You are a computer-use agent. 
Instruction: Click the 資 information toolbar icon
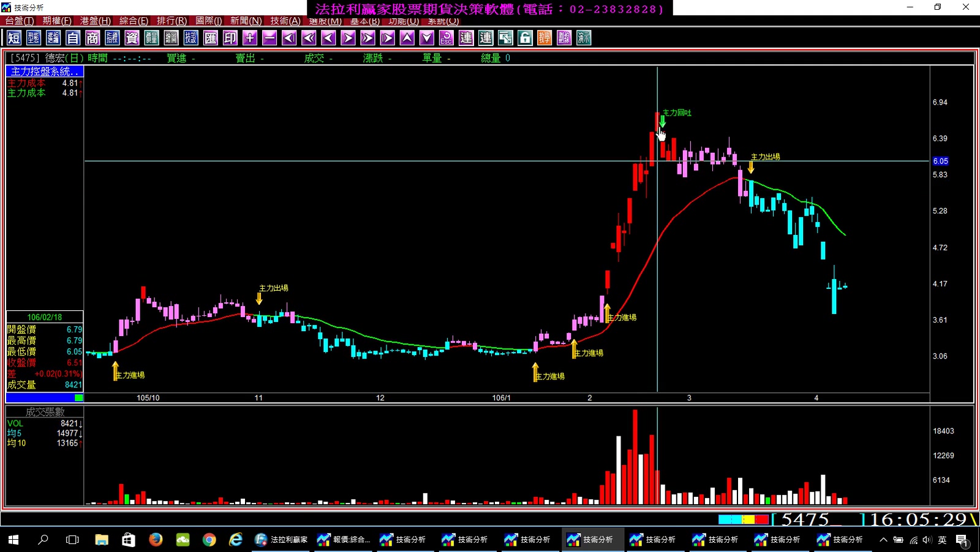132,38
